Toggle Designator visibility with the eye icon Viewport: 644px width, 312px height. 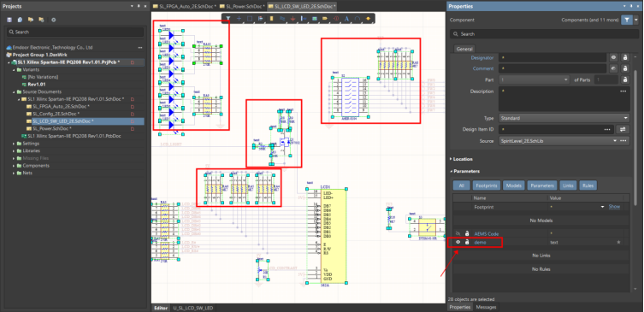[x=613, y=57]
